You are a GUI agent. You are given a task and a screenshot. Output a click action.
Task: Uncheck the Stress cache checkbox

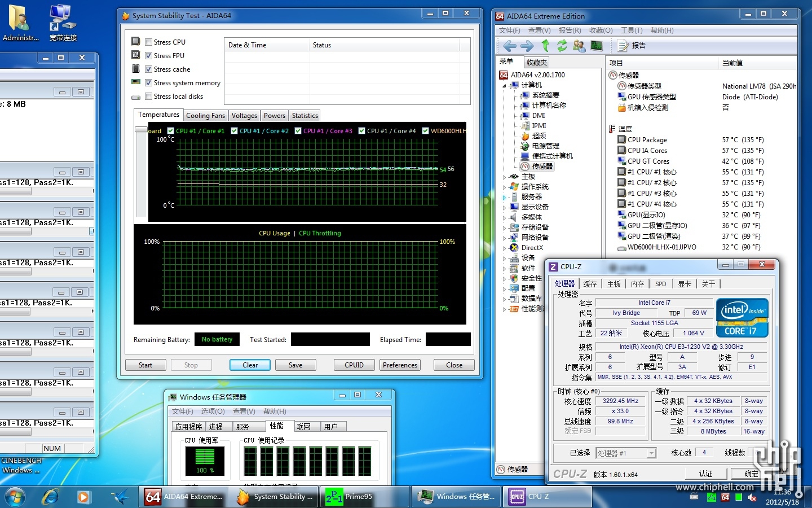point(149,69)
